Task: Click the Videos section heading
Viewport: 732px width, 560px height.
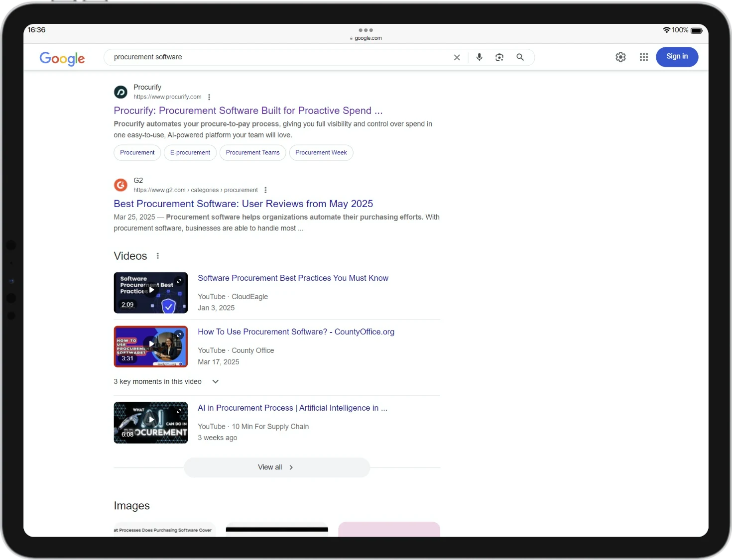Action: [130, 256]
